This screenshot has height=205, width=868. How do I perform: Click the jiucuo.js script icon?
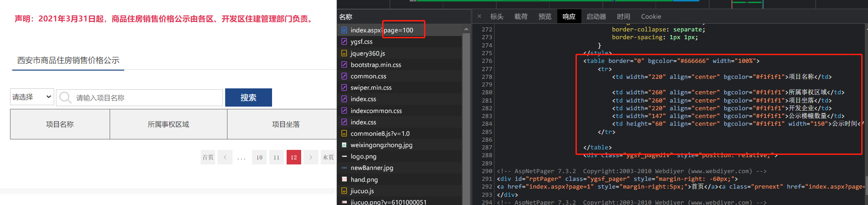coord(344,191)
